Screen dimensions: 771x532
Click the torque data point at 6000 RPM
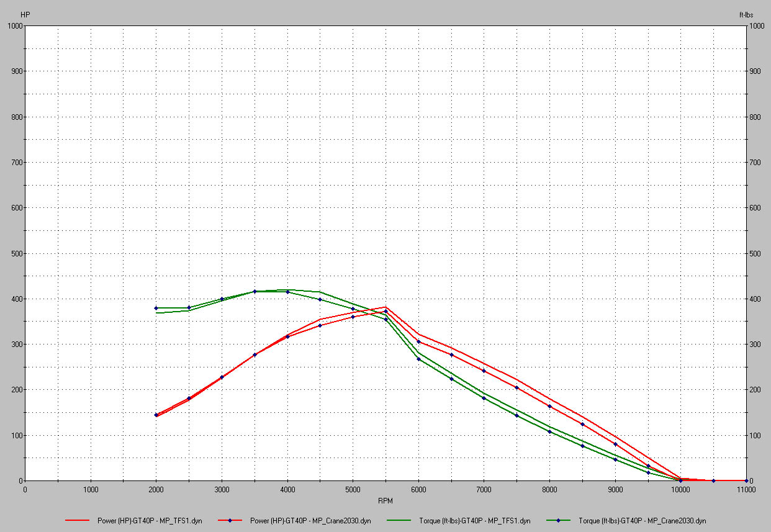(x=418, y=359)
